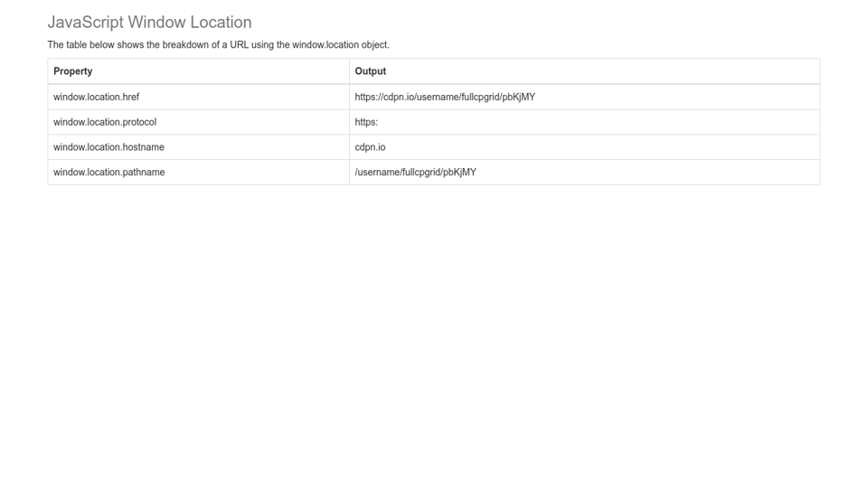Screen dimensions: 868x488
Task: Click "window.location object" in the description
Action: (340, 45)
